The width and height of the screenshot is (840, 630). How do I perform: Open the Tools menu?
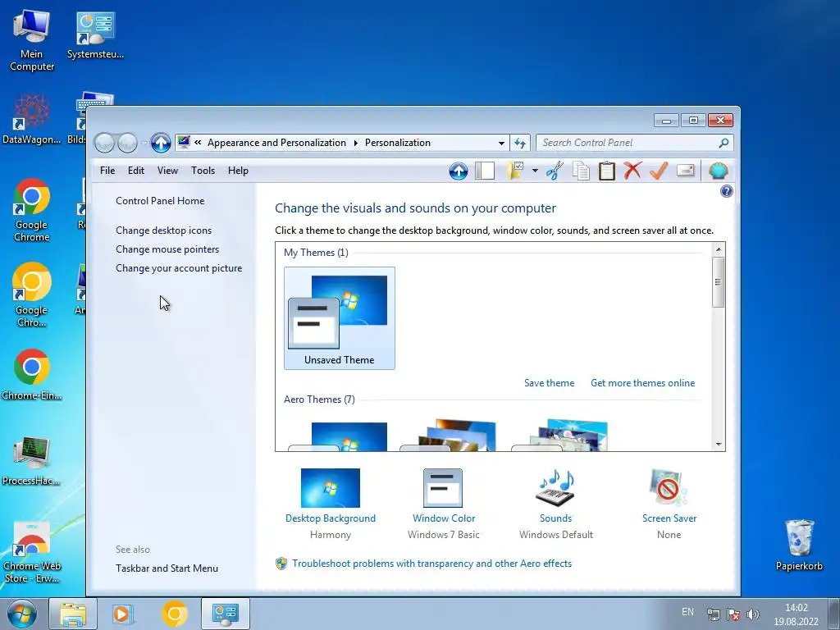pyautogui.click(x=203, y=171)
